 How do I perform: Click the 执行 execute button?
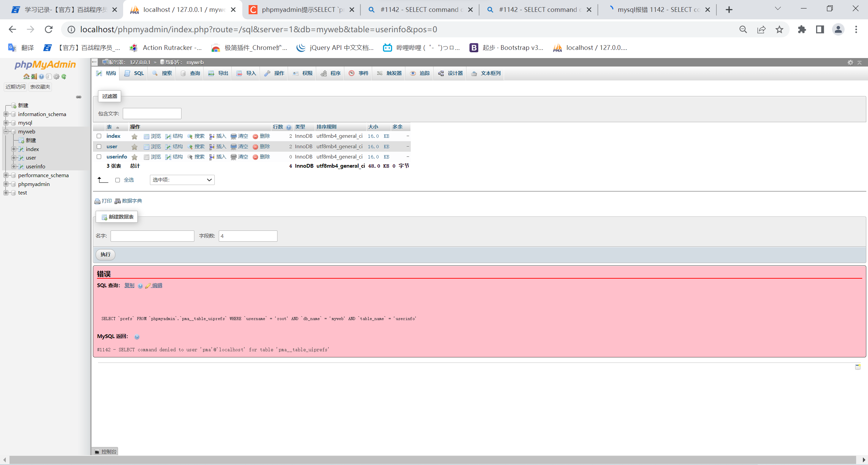click(x=105, y=255)
